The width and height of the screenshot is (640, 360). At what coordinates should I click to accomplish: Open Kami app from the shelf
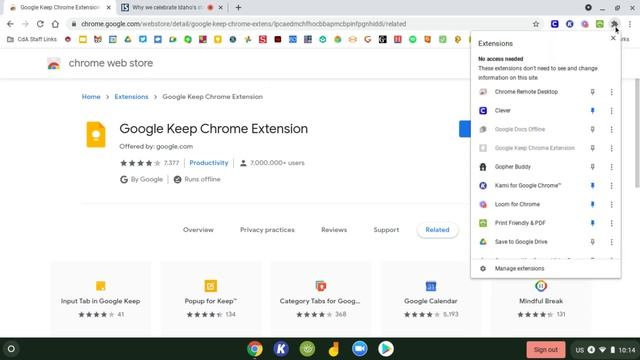[x=281, y=349]
